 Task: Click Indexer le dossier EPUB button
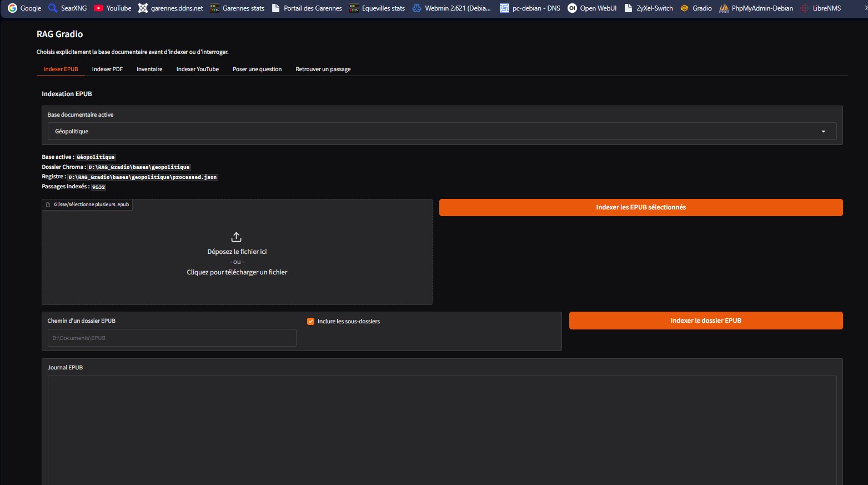[706, 321]
